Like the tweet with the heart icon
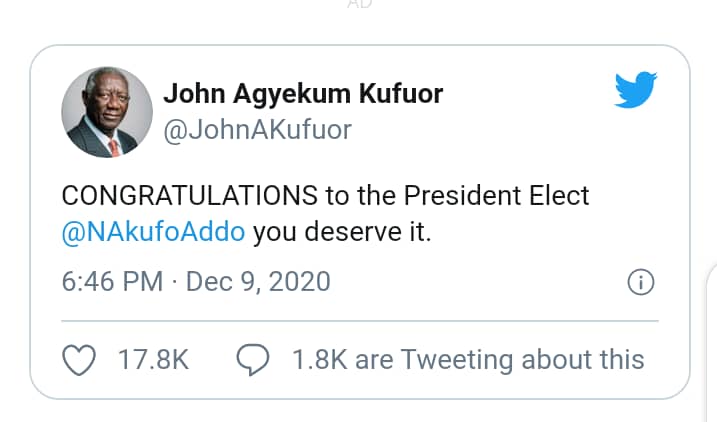This screenshot has width=717, height=422. coord(79,359)
